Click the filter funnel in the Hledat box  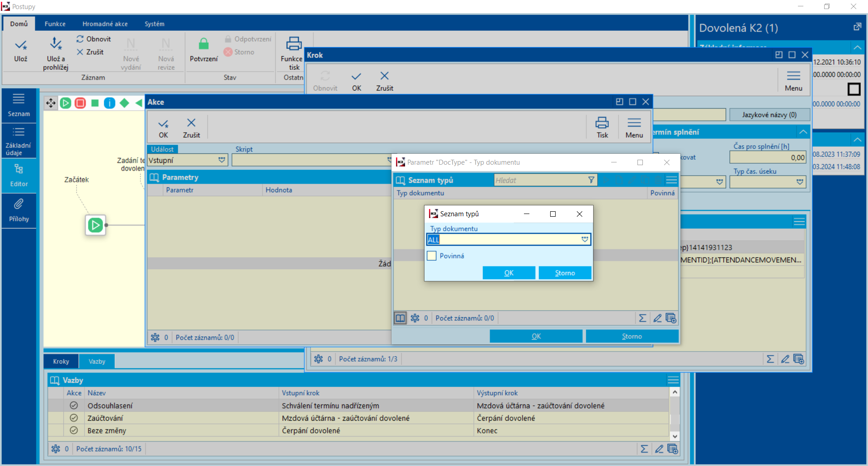click(591, 180)
